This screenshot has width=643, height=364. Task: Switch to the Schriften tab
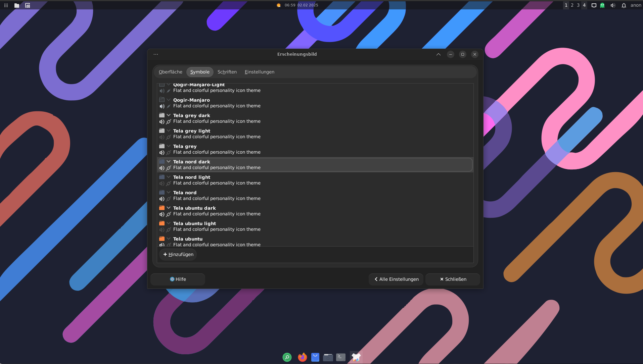pos(227,72)
